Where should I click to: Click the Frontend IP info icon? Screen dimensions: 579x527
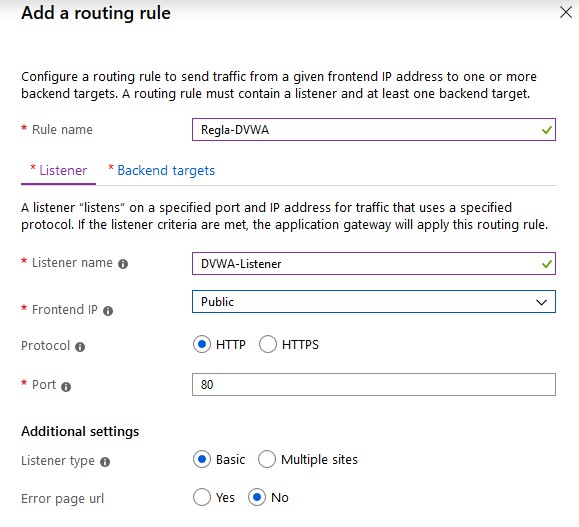point(108,311)
